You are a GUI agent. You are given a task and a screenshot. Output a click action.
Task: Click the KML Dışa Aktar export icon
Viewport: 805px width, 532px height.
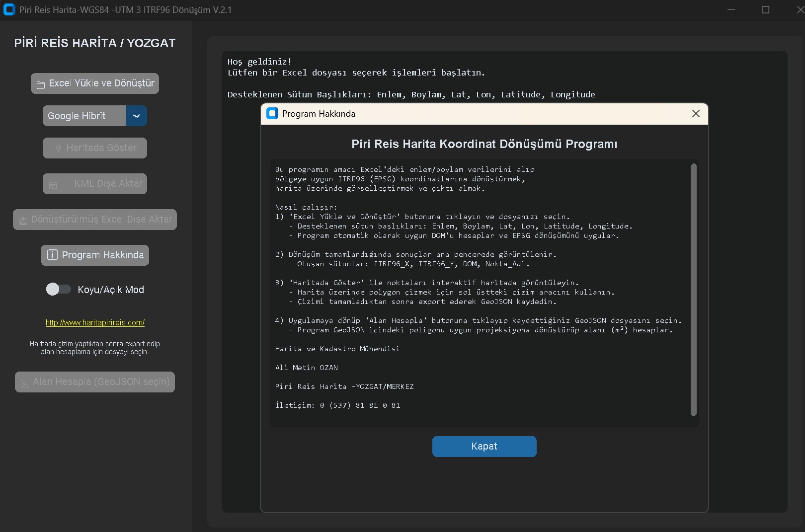(53, 185)
